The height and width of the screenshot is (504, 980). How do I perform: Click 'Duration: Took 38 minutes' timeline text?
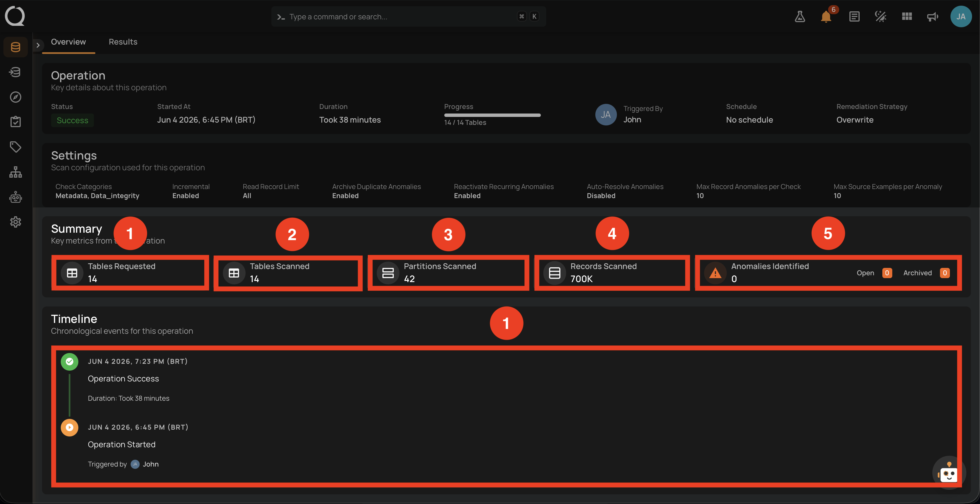click(x=129, y=398)
